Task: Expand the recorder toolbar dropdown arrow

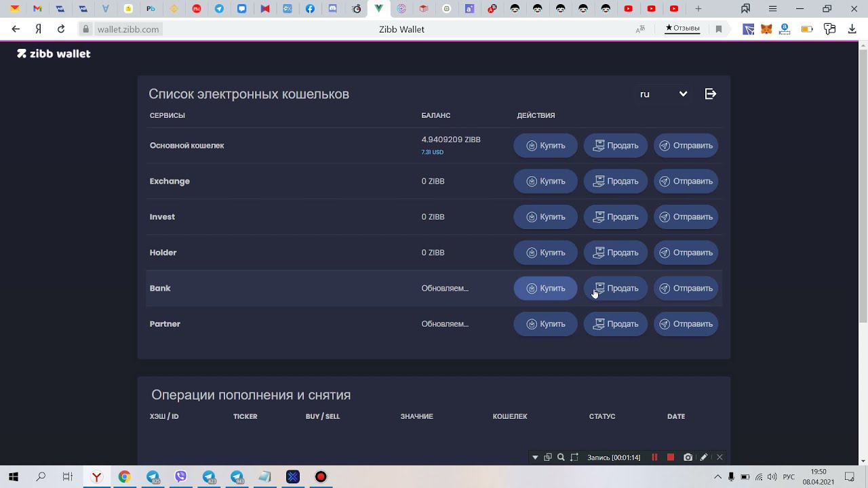Action: click(535, 457)
